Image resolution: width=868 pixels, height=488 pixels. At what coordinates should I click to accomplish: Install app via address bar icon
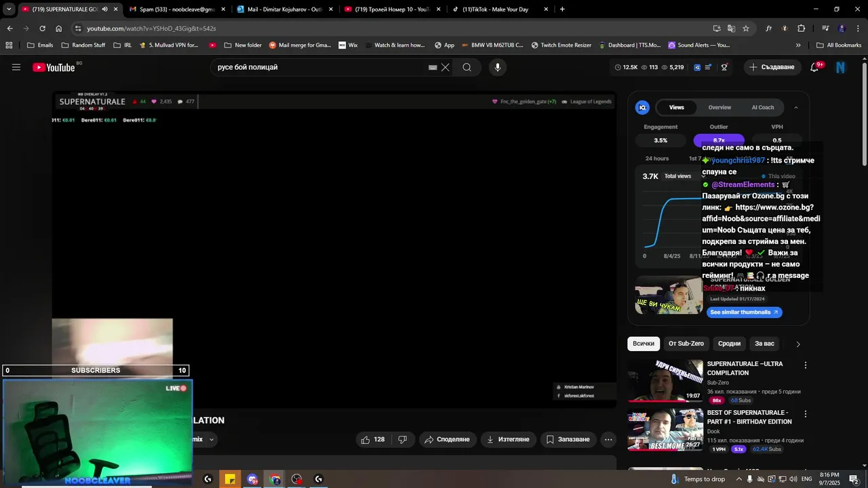point(717,28)
